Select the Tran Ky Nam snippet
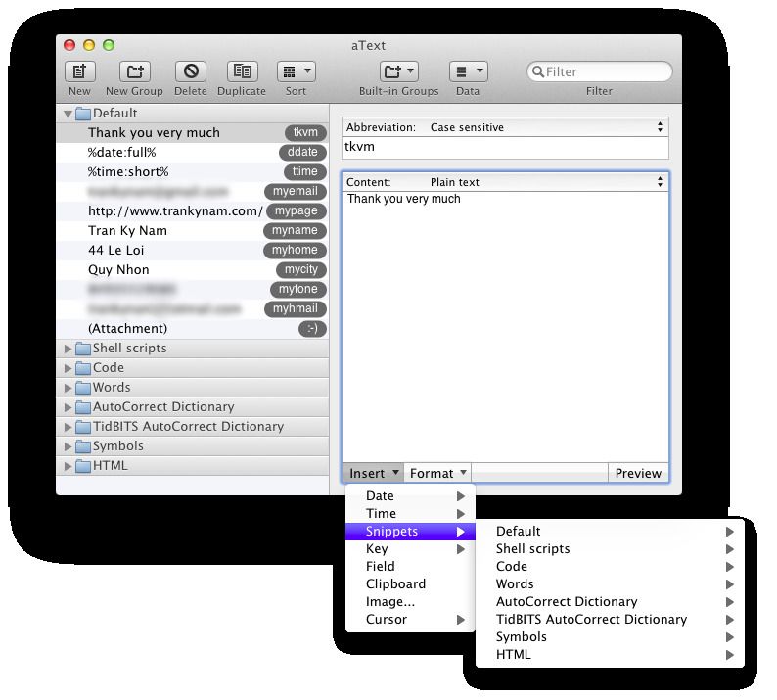Image resolution: width=777 pixels, height=700 pixels. click(192, 230)
